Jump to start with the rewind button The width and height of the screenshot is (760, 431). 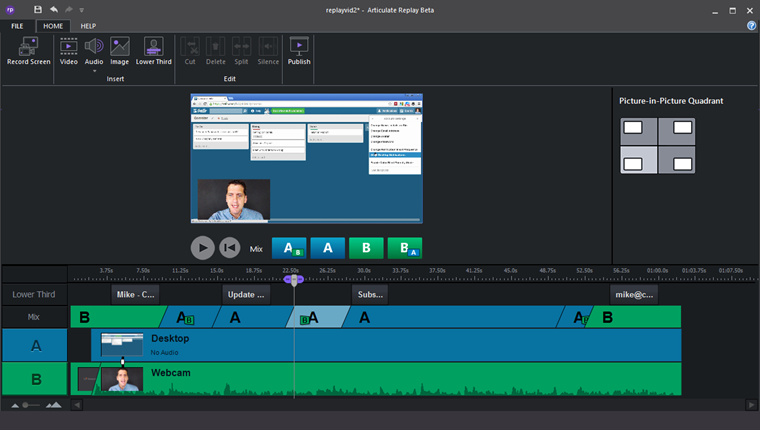coord(230,248)
